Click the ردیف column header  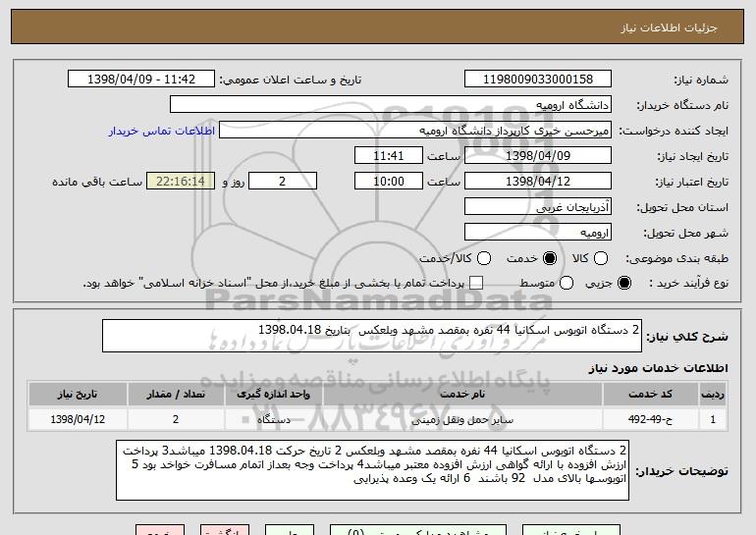pos(713,395)
